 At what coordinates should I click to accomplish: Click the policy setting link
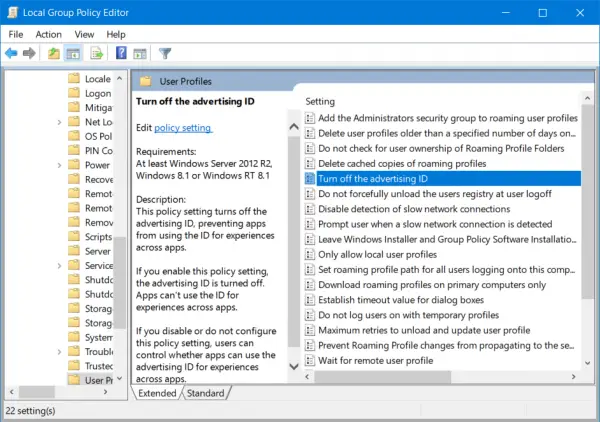(183, 128)
